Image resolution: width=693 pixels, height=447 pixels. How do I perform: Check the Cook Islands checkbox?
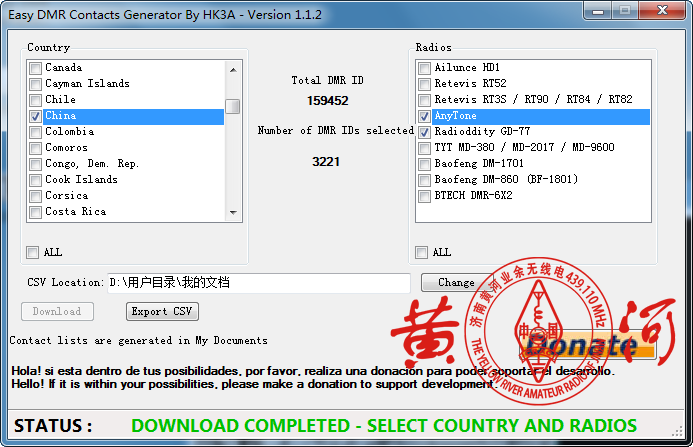[35, 180]
